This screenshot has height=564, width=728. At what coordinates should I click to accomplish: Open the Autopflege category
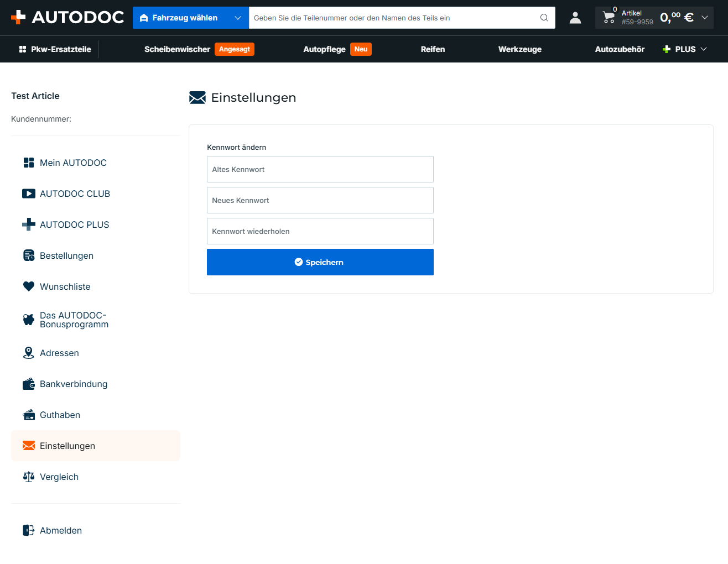click(324, 49)
